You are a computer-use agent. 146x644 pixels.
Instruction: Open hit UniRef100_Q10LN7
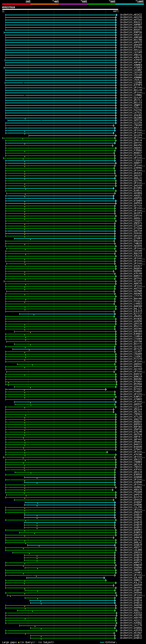point(131,98)
